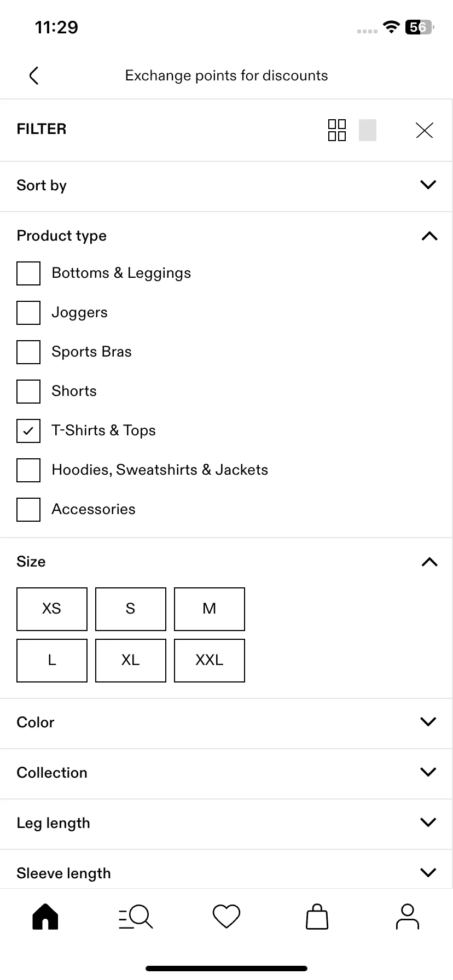
Task: Open the account profile icon
Action: pos(408,917)
